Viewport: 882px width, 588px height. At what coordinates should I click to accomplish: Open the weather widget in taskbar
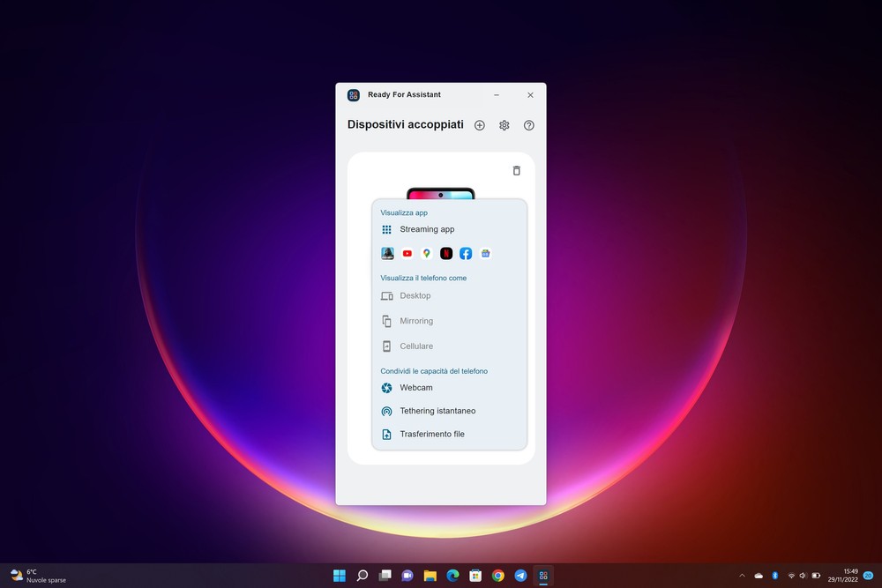37,576
